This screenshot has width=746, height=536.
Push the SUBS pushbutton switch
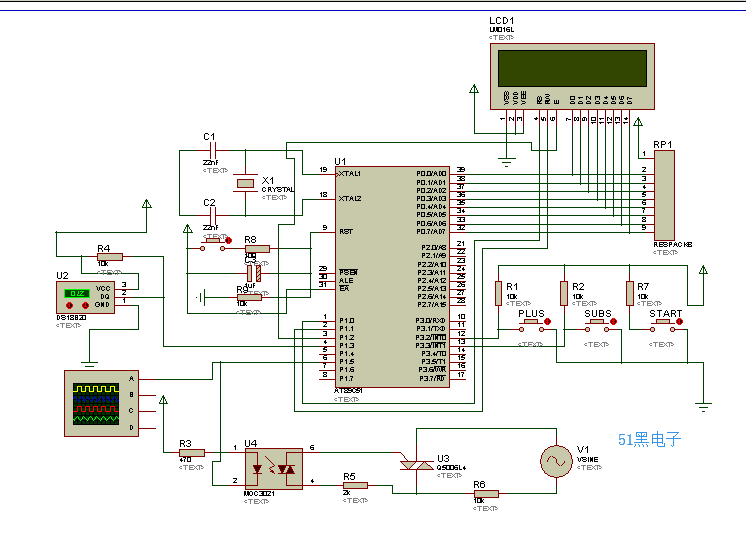(x=597, y=326)
